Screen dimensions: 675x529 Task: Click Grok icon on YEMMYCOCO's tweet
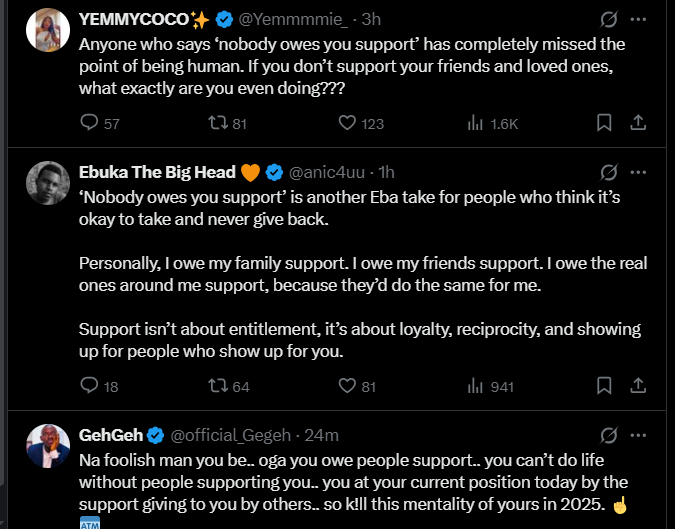[607, 19]
